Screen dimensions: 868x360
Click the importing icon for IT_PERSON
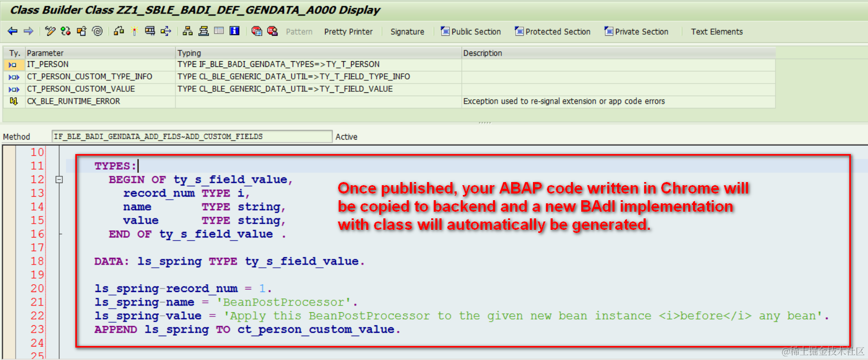(x=13, y=65)
